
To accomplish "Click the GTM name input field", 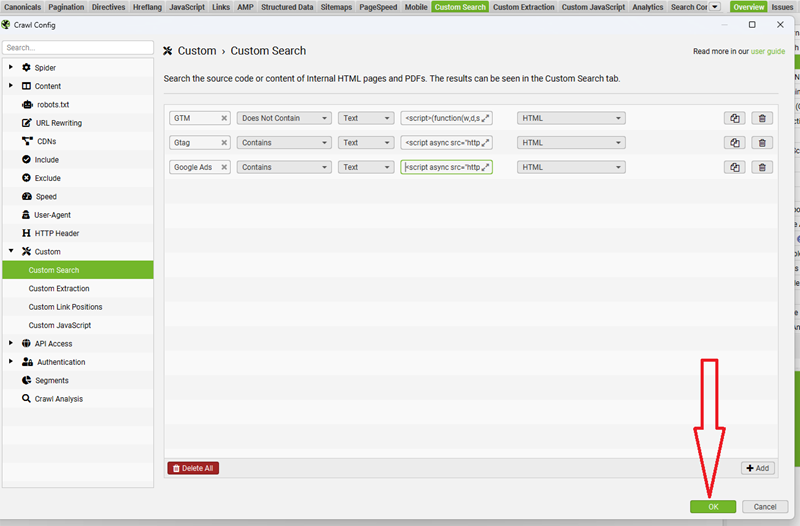I will coord(200,118).
